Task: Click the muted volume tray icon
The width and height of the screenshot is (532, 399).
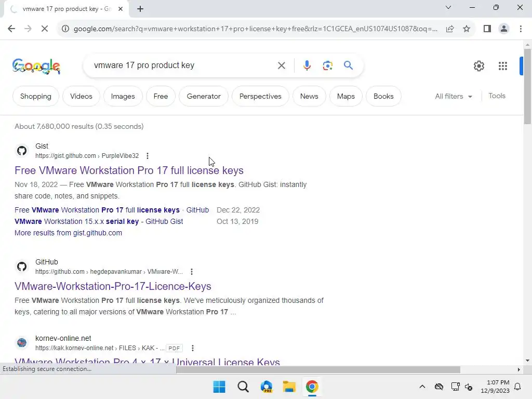Action: point(469,387)
